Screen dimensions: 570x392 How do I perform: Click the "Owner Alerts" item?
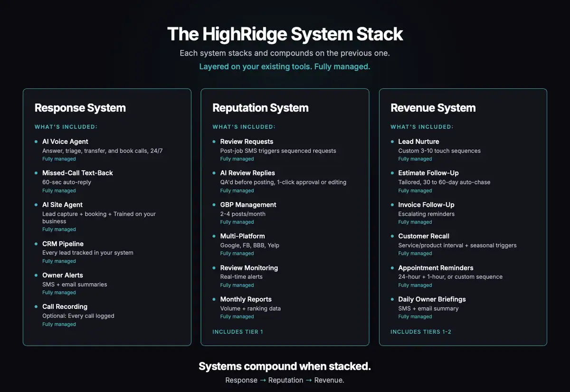(63, 275)
